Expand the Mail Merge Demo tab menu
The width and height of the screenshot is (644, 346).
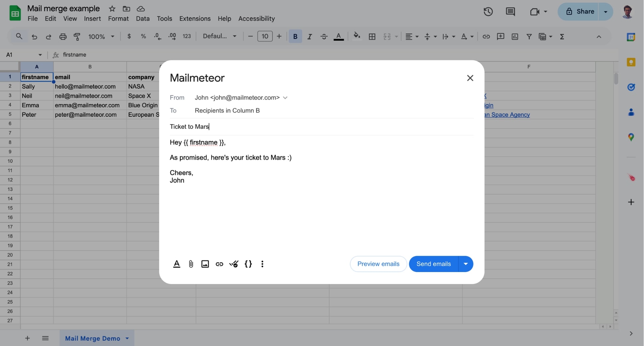[127, 339]
